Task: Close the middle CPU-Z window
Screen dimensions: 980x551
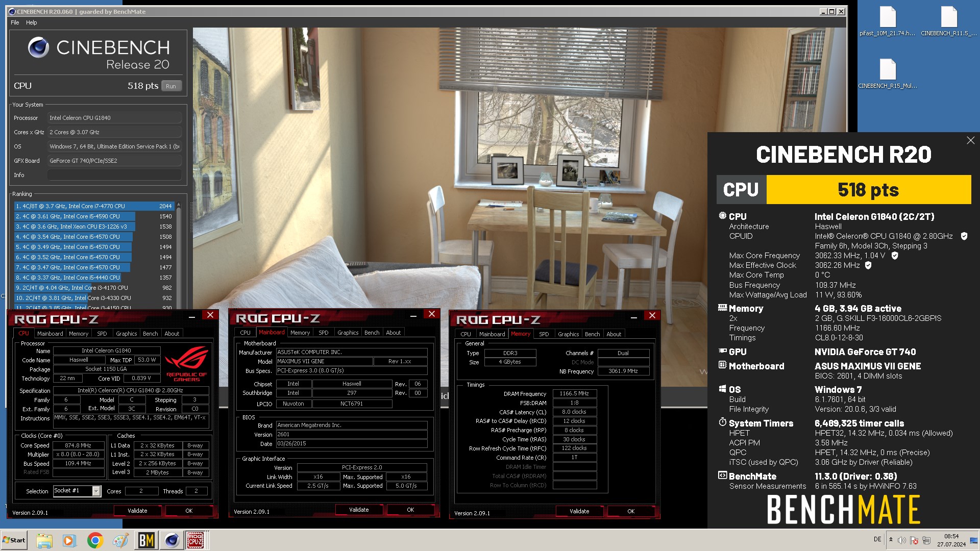Action: pos(432,314)
